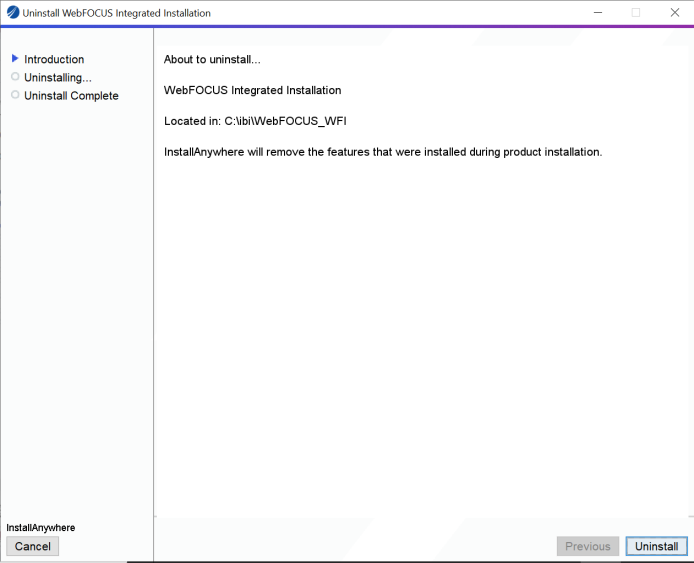The width and height of the screenshot is (694, 563).
Task: Minimize the uninstaller window
Action: point(598,12)
